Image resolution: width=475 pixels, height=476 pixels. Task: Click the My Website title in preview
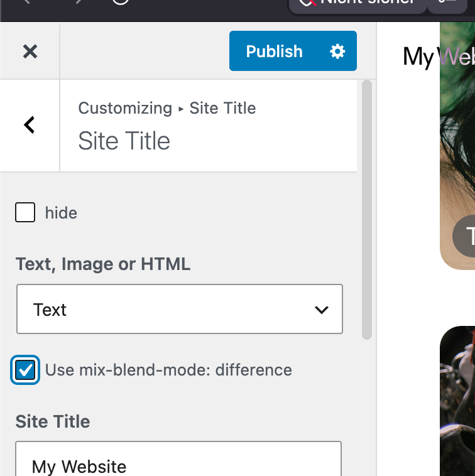(x=439, y=57)
